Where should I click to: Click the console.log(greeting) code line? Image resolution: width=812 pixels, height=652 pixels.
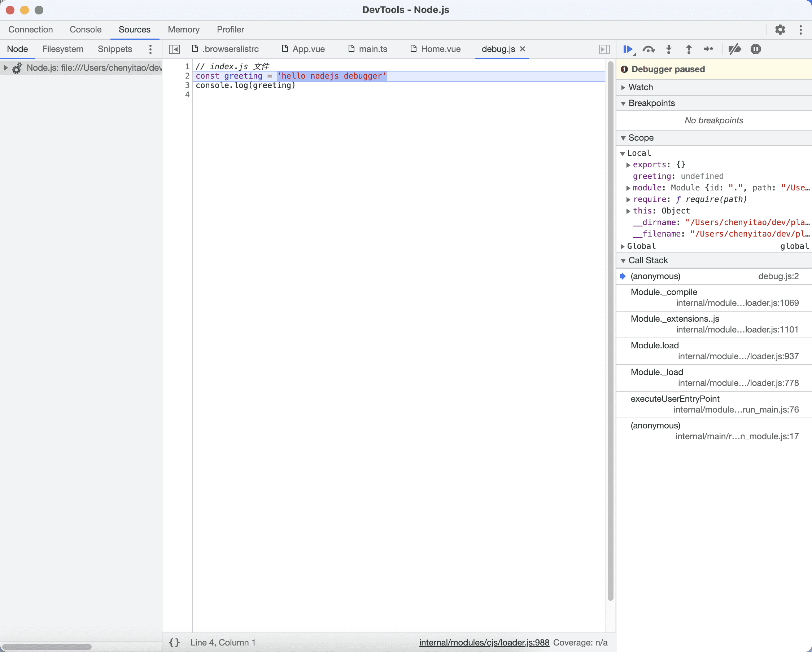pyautogui.click(x=245, y=85)
